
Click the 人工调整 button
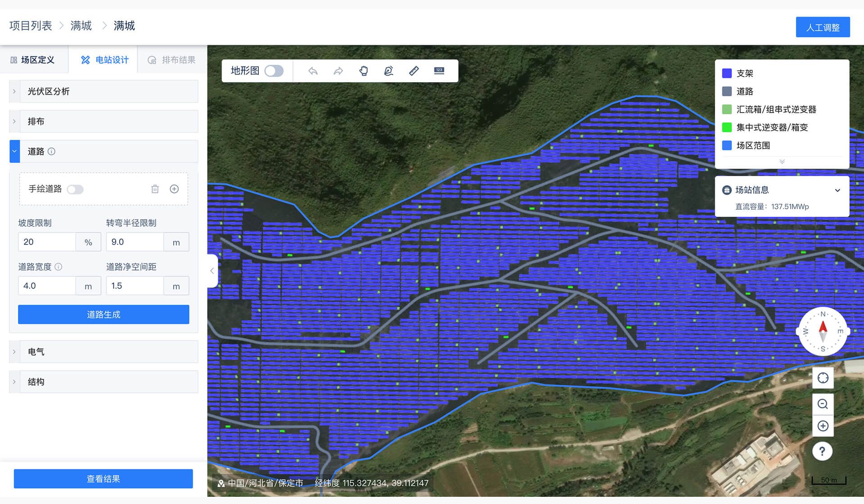tap(823, 27)
